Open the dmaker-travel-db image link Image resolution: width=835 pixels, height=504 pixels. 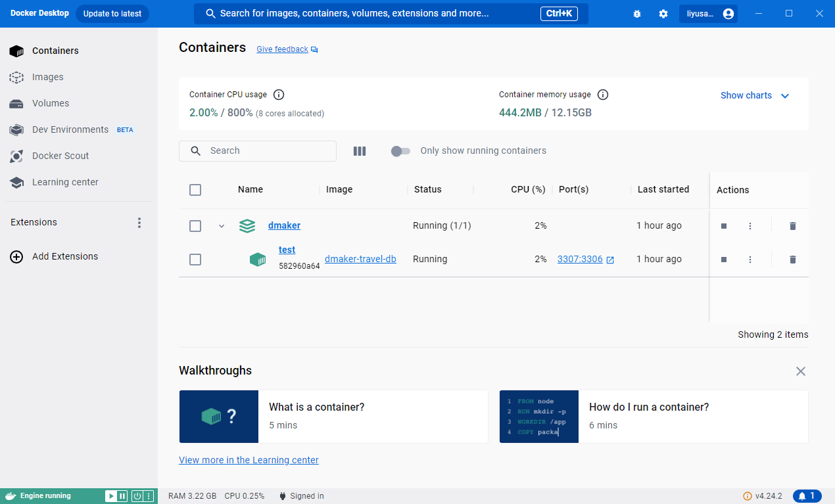point(360,259)
